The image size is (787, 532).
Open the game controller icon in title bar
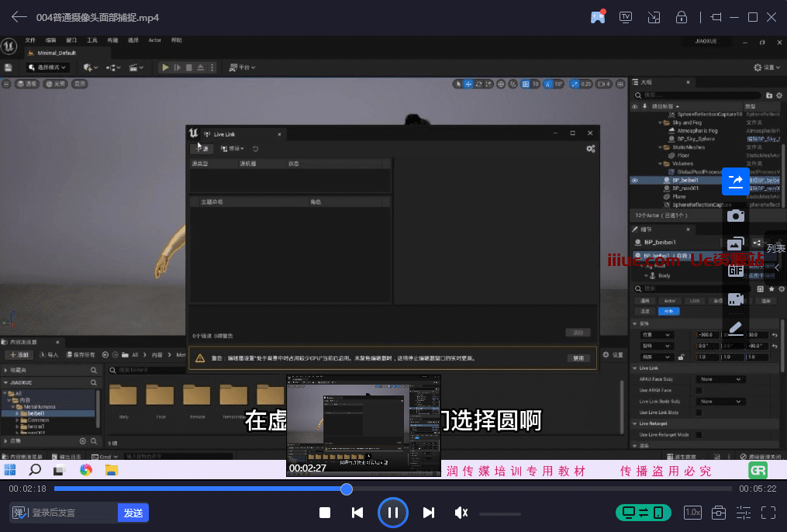(x=598, y=17)
